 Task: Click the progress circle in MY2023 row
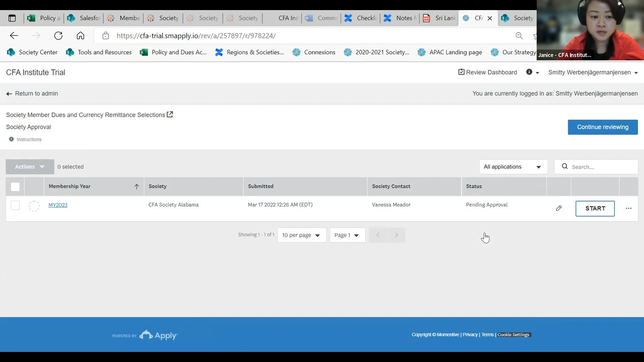(x=34, y=206)
